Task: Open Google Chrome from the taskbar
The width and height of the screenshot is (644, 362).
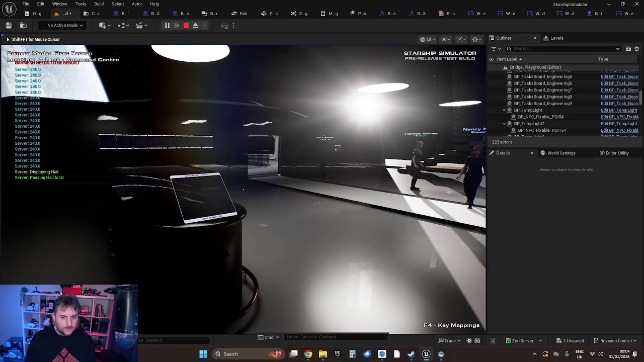Action: click(x=308, y=354)
